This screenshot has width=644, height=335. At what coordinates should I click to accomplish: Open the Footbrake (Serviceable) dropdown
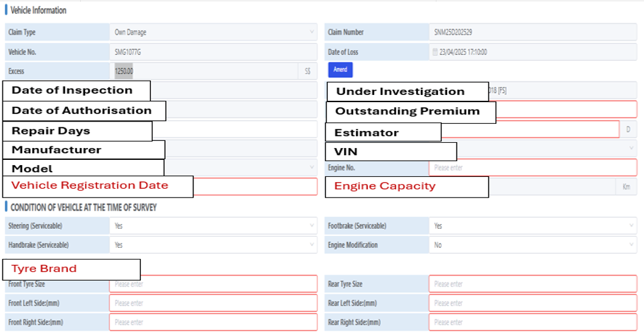point(533,226)
